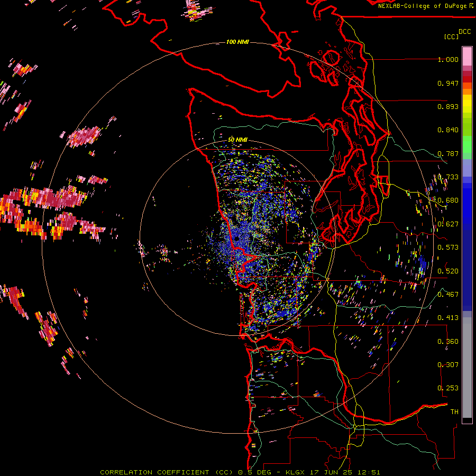Click the 0.680 scale value
Screen dimensions: 476x476
coord(448,200)
